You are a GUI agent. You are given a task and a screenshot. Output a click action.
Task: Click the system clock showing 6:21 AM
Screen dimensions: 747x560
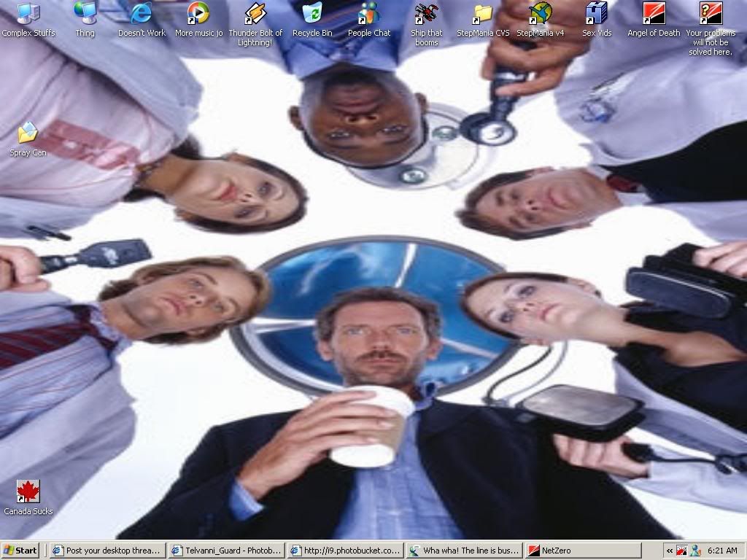722,551
